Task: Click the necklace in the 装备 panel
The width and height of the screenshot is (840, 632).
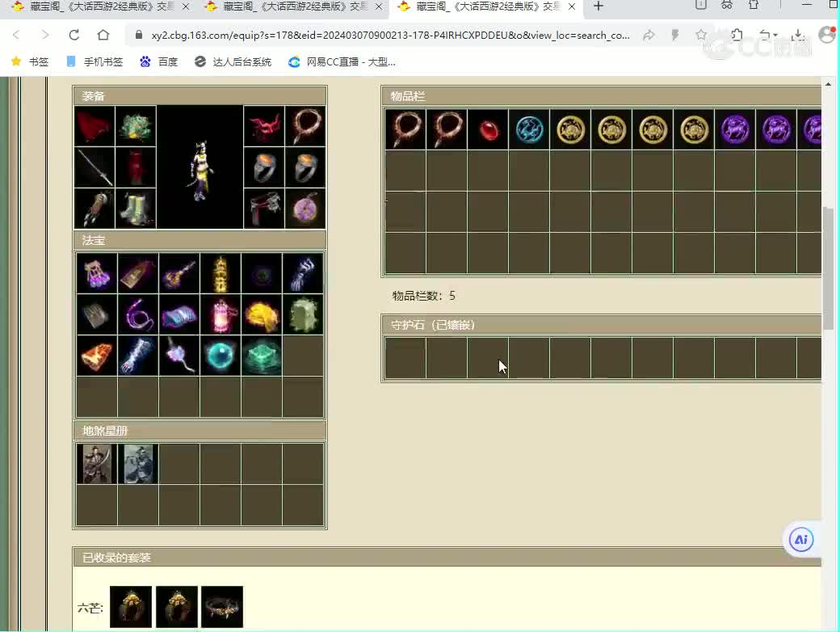Action: click(304, 126)
